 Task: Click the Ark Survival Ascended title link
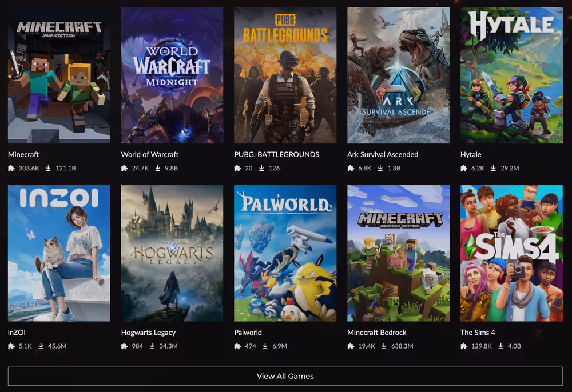point(383,154)
